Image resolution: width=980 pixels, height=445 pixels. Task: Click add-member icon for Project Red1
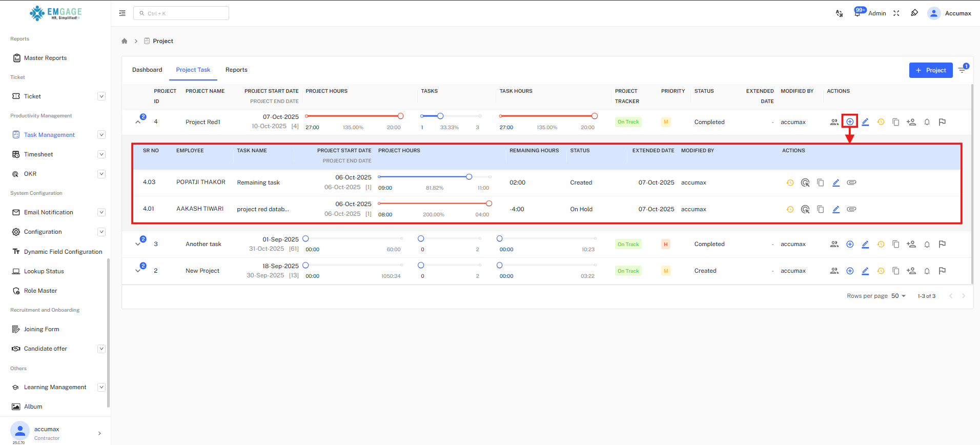(911, 122)
